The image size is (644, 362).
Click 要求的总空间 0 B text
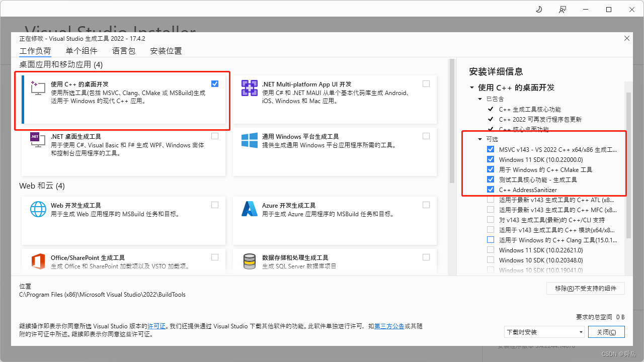coord(600,317)
